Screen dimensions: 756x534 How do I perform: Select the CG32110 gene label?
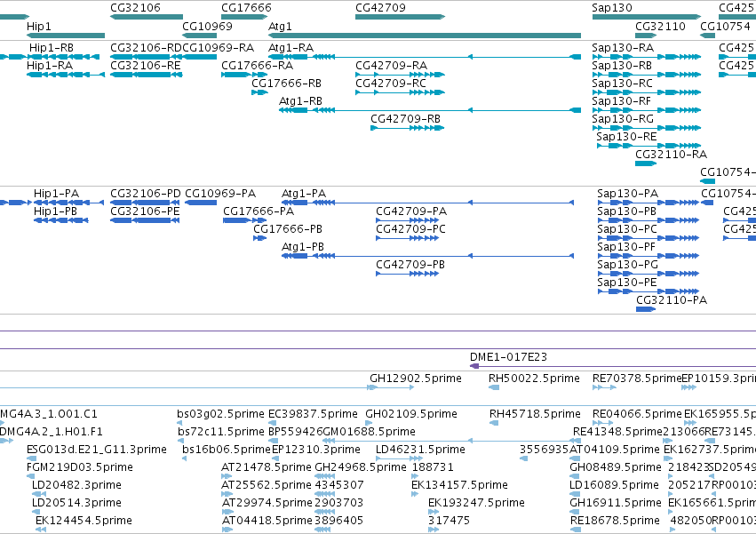point(660,26)
